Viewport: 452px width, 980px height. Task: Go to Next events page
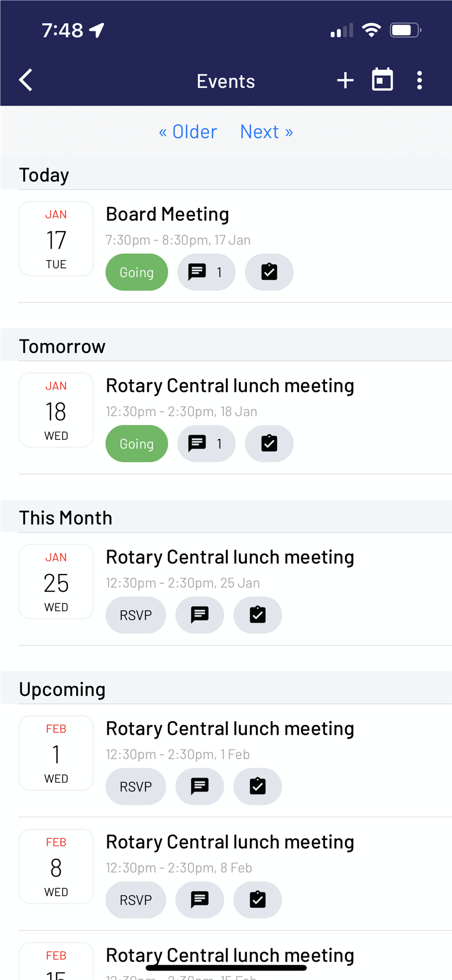point(267,132)
